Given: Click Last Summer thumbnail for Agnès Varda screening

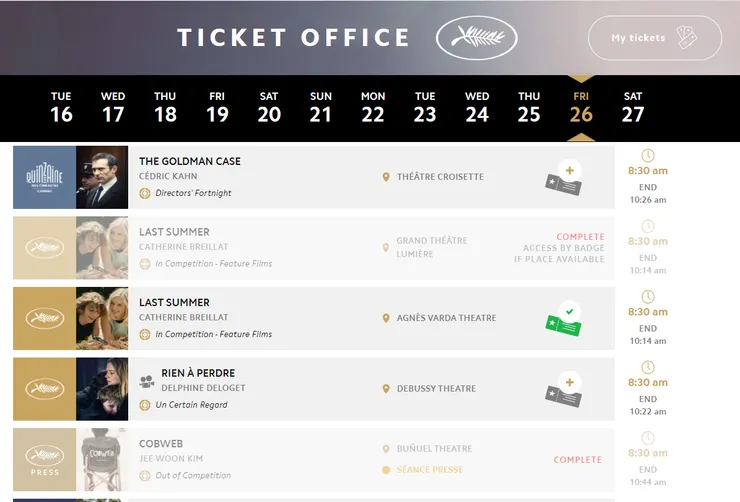Looking at the screenshot, I should (102, 318).
